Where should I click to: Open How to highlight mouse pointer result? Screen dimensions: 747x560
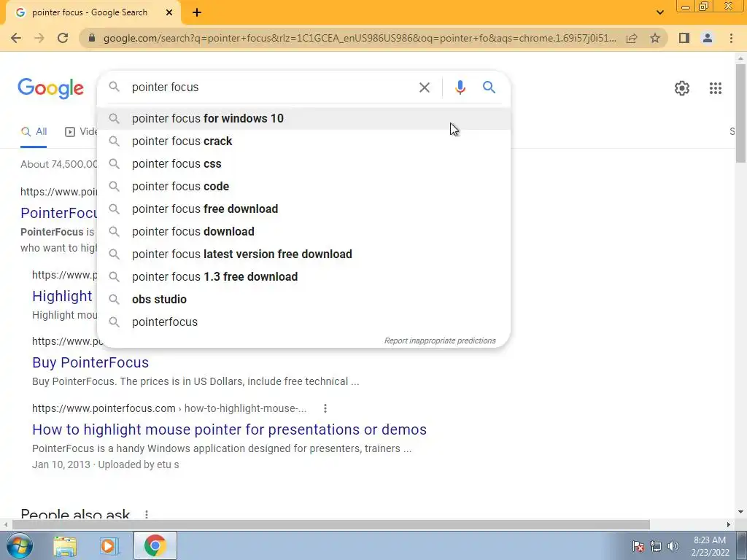tap(229, 429)
